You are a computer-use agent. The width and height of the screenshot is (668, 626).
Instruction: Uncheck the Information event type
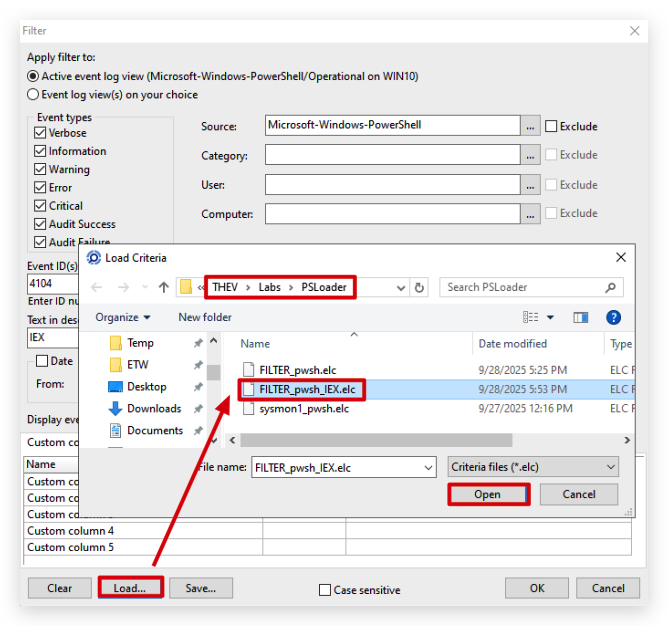(40, 151)
